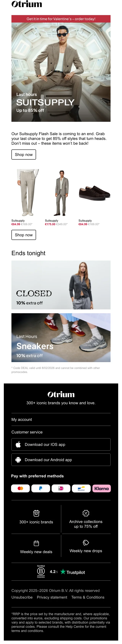View the Suitsupply brown sneakers product
Screen dimensions: 122x644
pyautogui.click(x=95, y=193)
